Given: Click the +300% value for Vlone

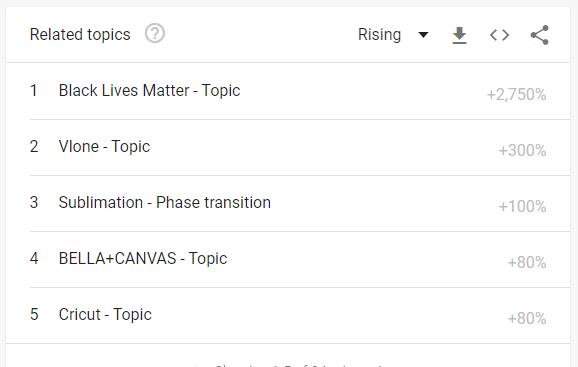Looking at the screenshot, I should click(x=522, y=151).
